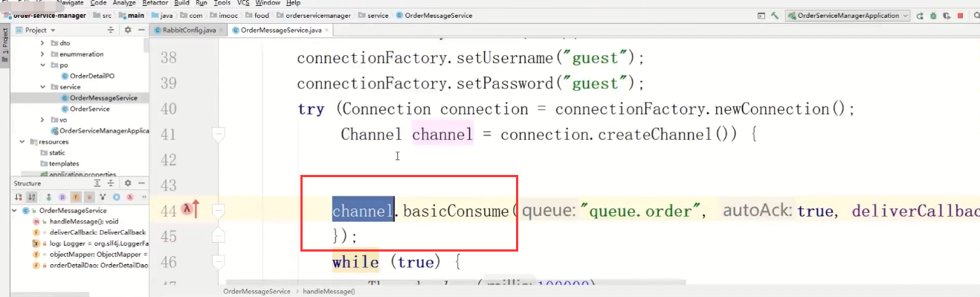980x297 pixels.
Task: Click the Project panel collapse-all icon
Action: click(x=112, y=30)
